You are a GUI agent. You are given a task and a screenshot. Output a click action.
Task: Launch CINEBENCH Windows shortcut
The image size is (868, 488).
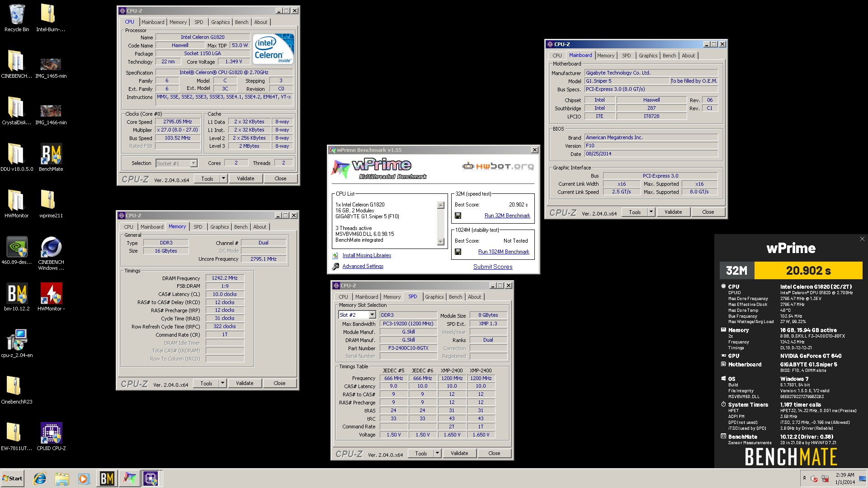[x=51, y=253]
